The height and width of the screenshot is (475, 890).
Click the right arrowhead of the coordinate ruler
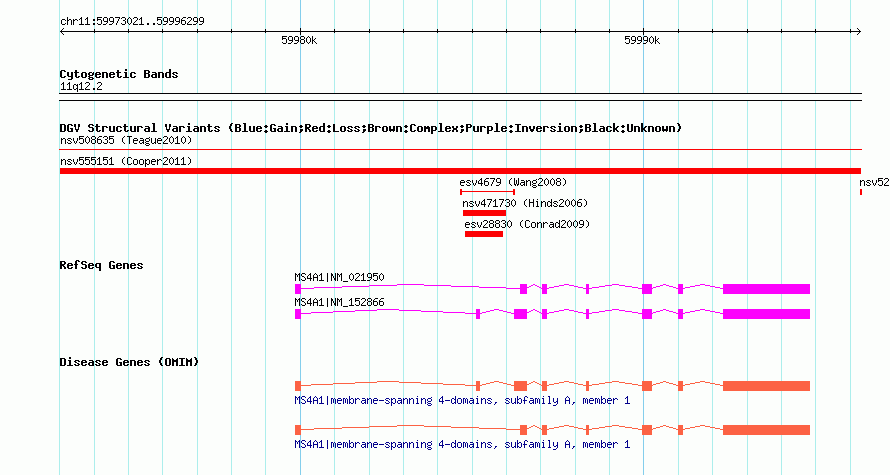[x=858, y=32]
